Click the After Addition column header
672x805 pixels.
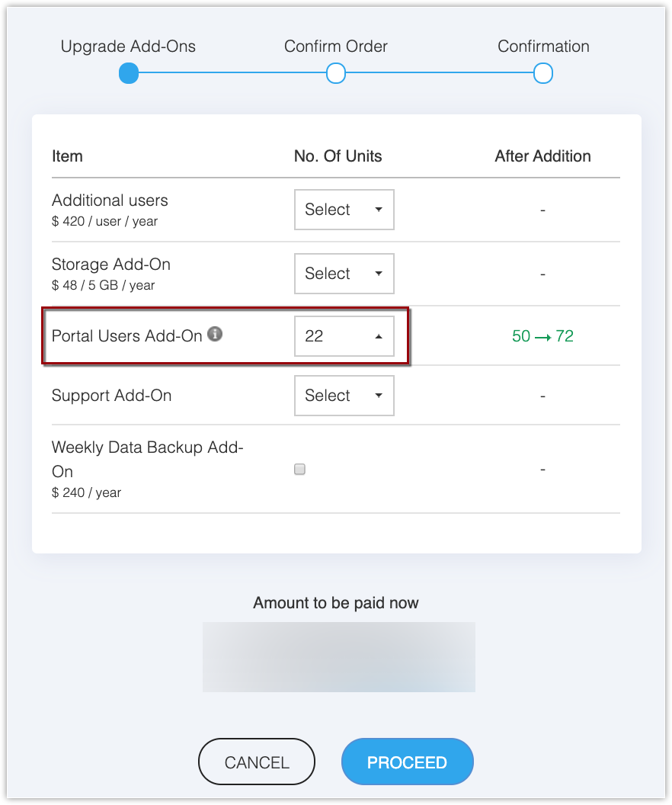(542, 156)
